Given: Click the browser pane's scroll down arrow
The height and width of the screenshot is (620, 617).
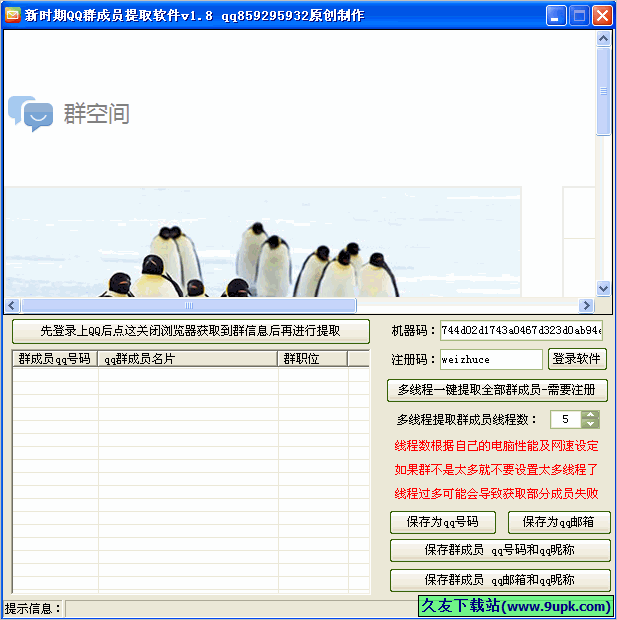Looking at the screenshot, I should point(603,289).
